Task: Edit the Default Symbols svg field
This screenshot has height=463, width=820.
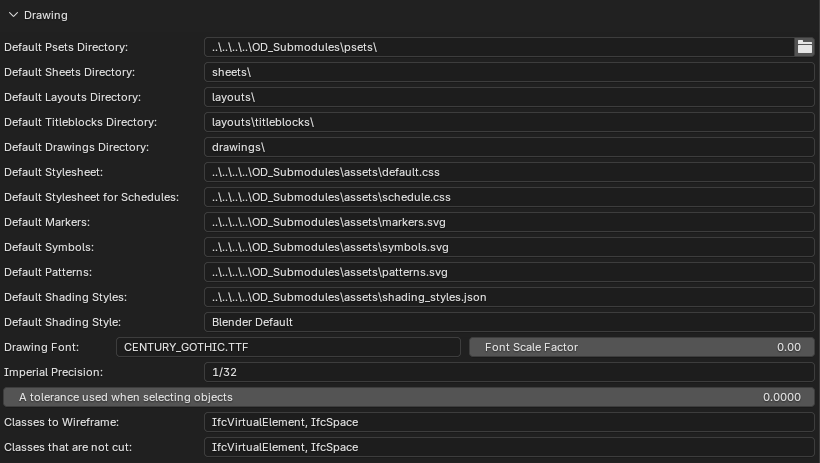Action: [x=509, y=247]
